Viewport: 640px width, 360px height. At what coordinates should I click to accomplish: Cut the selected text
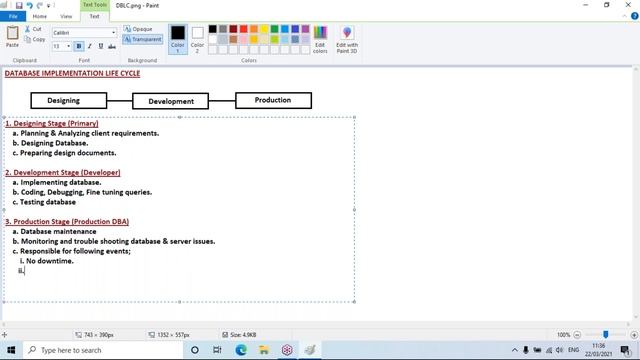pyautogui.click(x=33, y=29)
